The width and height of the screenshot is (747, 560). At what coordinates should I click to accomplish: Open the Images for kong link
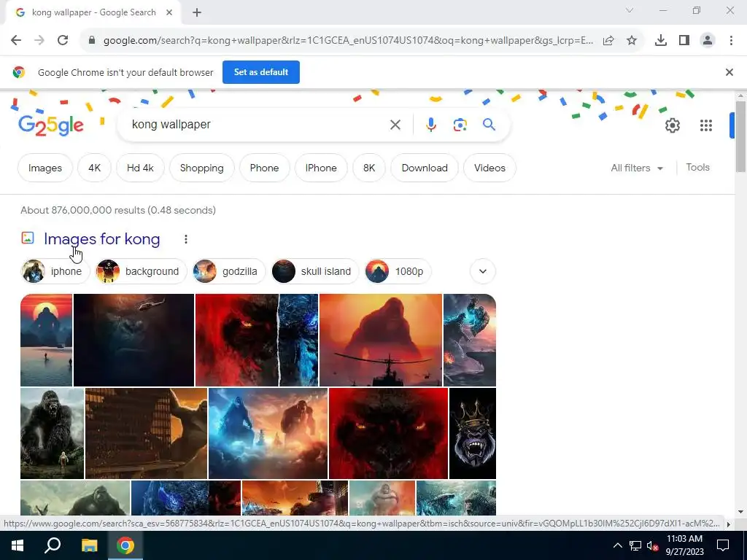[102, 239]
